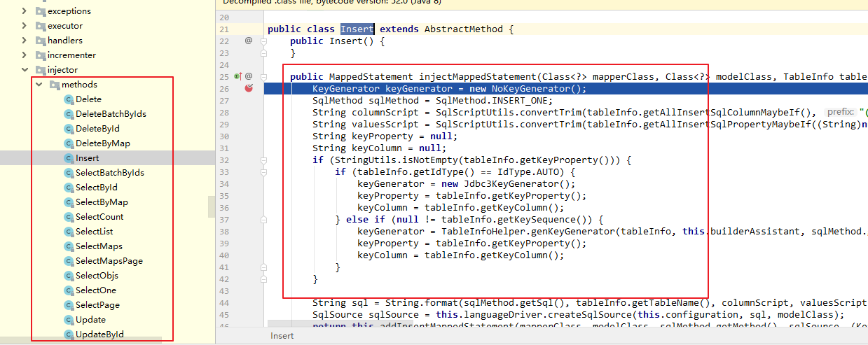Collapse the injector package node

[25, 70]
